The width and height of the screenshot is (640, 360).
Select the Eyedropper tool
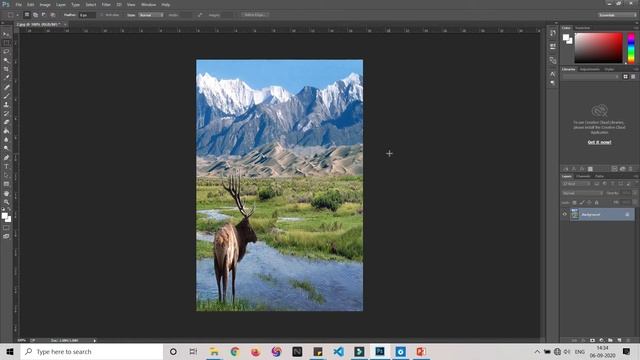[x=6, y=78]
